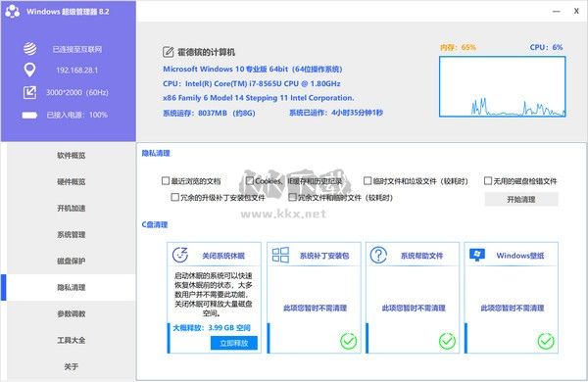588x382 pixels.
Task: Enable 临时文件和垃圾文件 (较耗时) checkbox
Action: (367, 181)
